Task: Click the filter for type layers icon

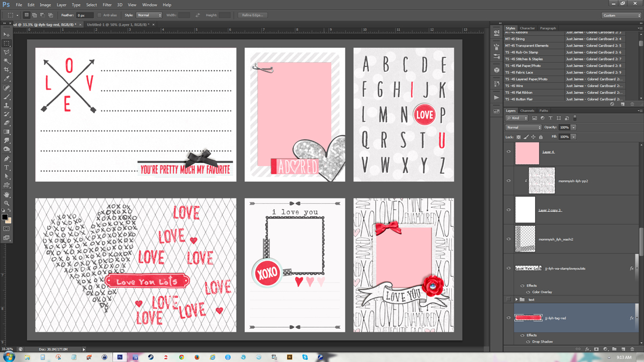Action: 551,118
